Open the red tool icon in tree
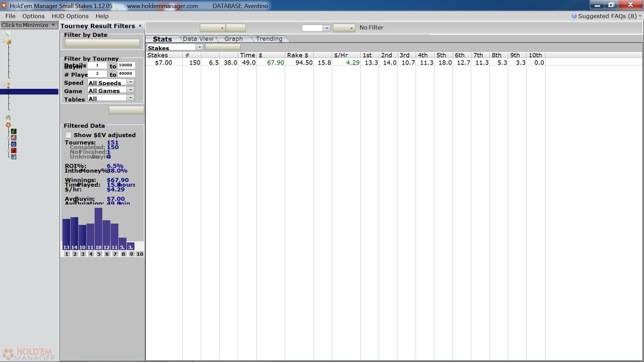This screenshot has height=362, width=644. point(14,150)
